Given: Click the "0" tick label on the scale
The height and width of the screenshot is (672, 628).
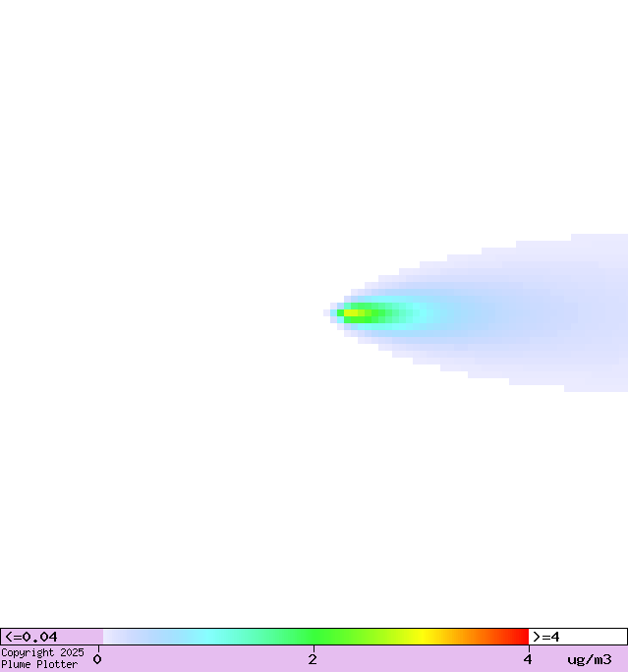Looking at the screenshot, I should (x=97, y=659).
